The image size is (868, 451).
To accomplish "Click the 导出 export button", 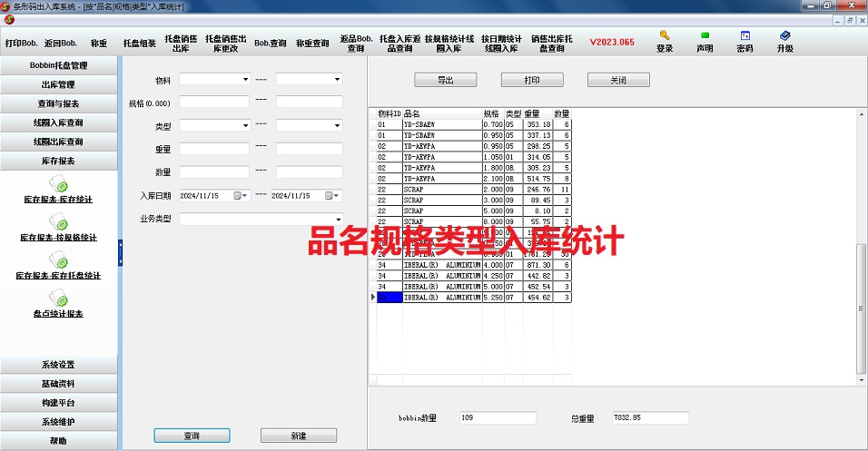I will [445, 80].
